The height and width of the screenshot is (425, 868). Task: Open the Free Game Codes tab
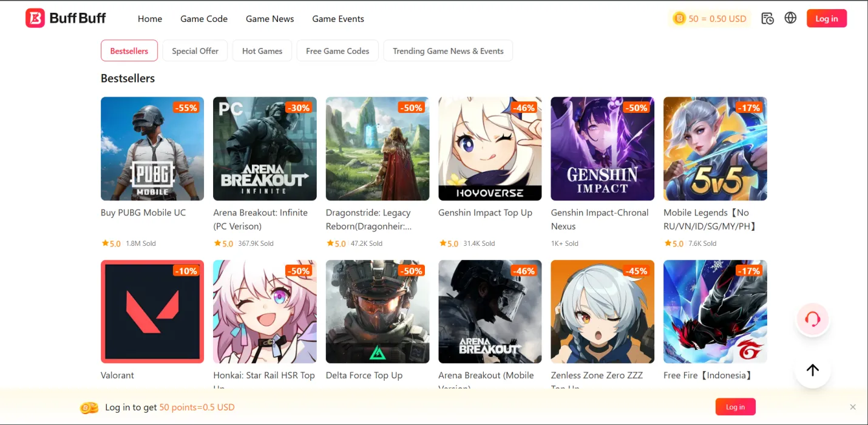click(337, 51)
